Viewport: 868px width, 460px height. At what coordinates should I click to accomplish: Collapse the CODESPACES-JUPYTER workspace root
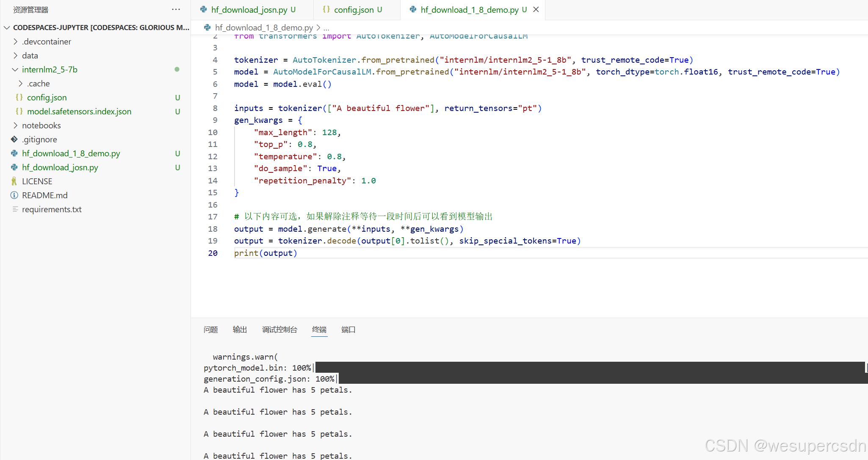[x=7, y=28]
